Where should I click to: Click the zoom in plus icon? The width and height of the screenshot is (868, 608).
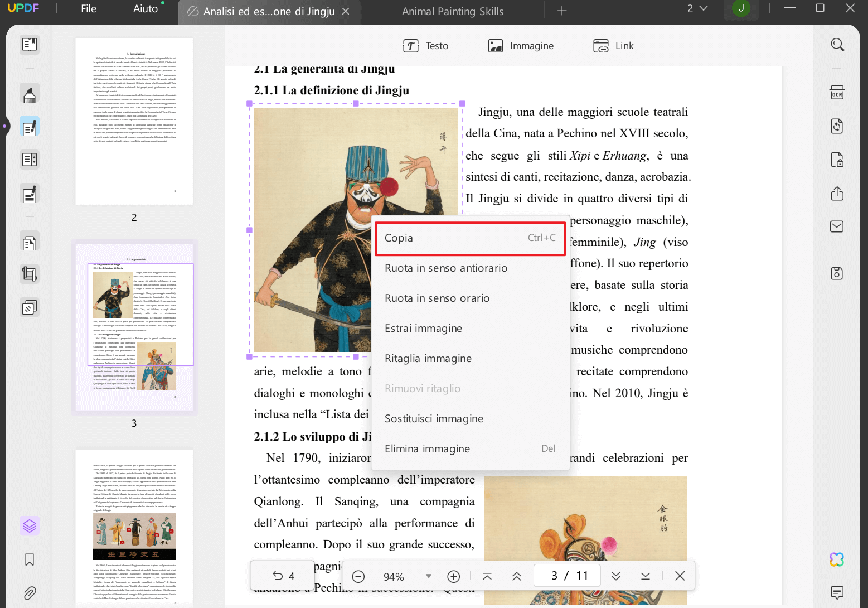click(454, 576)
